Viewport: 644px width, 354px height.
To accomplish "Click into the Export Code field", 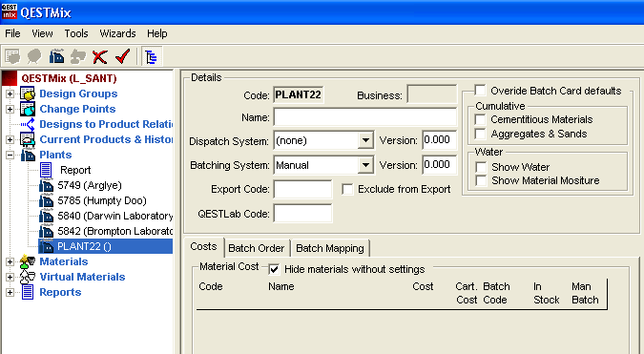I will pyautogui.click(x=302, y=189).
